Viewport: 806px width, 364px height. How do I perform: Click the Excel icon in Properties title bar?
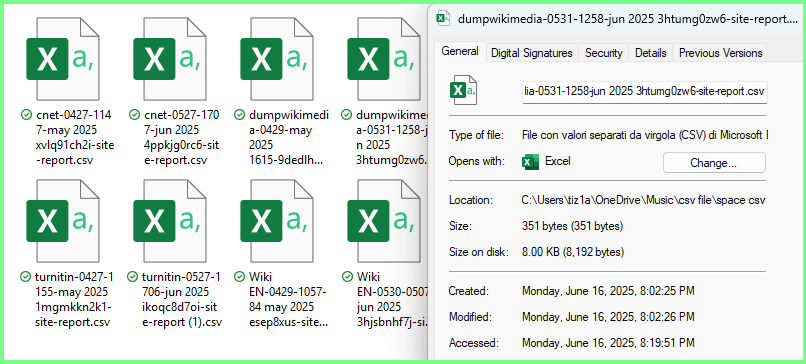pos(443,19)
